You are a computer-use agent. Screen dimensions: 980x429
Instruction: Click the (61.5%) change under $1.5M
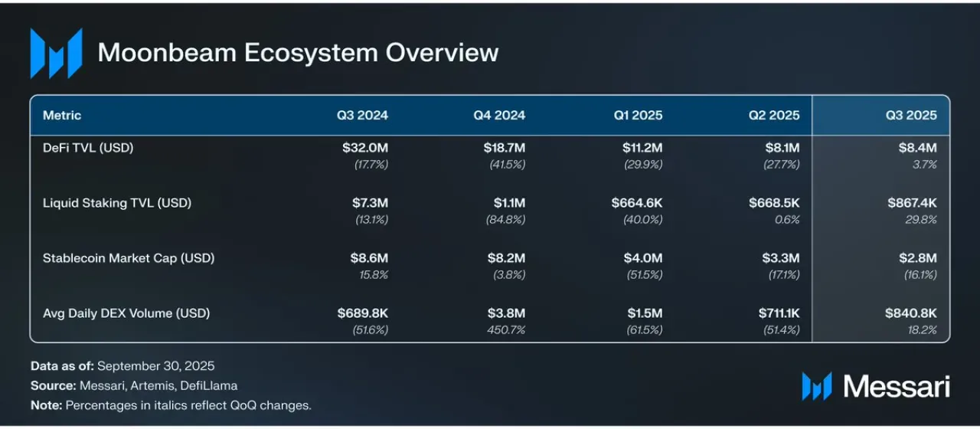click(x=645, y=330)
